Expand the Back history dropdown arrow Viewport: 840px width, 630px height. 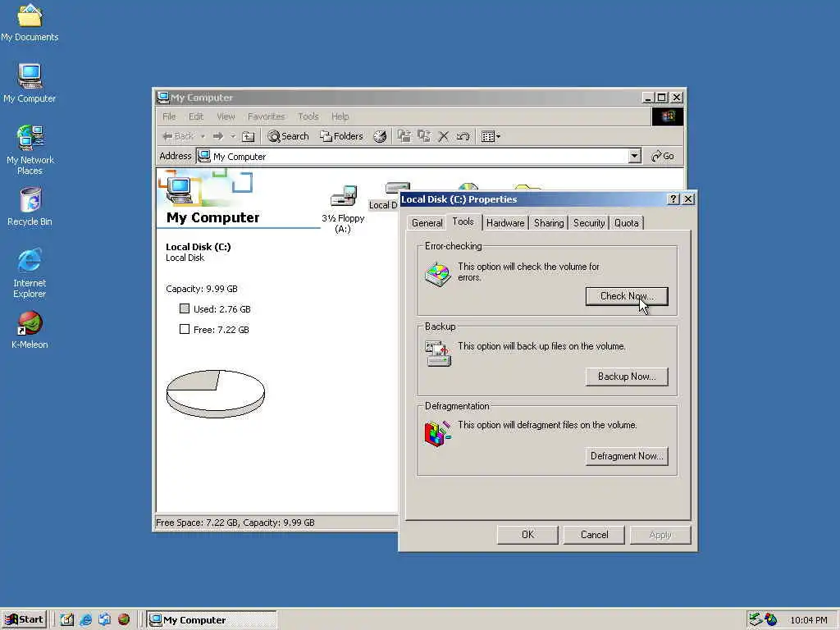point(203,137)
